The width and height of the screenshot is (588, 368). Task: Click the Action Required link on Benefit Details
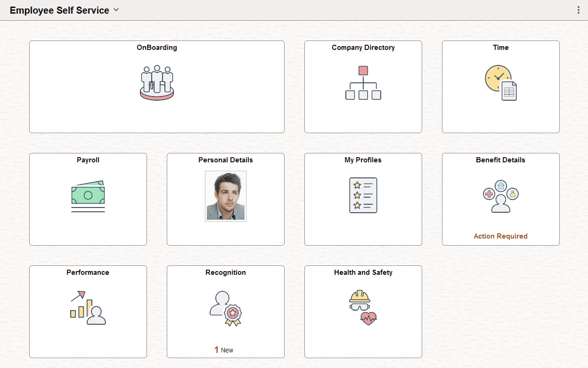pyautogui.click(x=500, y=236)
